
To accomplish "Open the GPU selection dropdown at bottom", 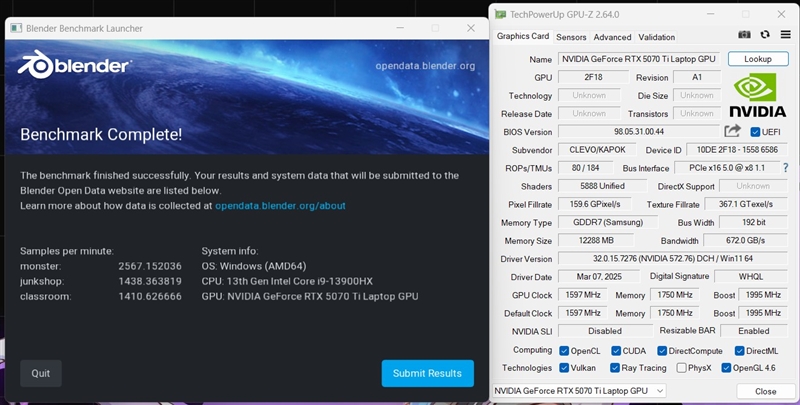I will click(x=579, y=391).
